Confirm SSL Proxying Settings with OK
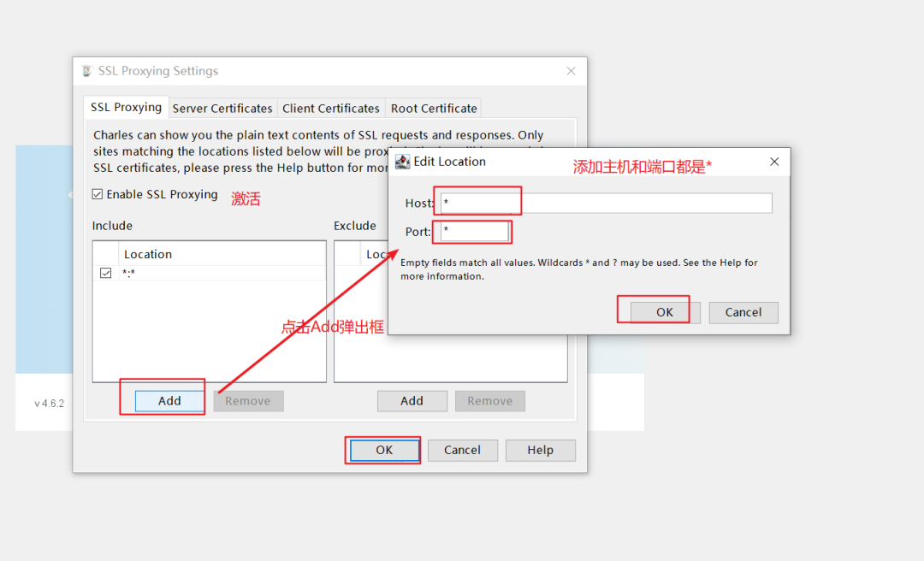 pyautogui.click(x=384, y=450)
